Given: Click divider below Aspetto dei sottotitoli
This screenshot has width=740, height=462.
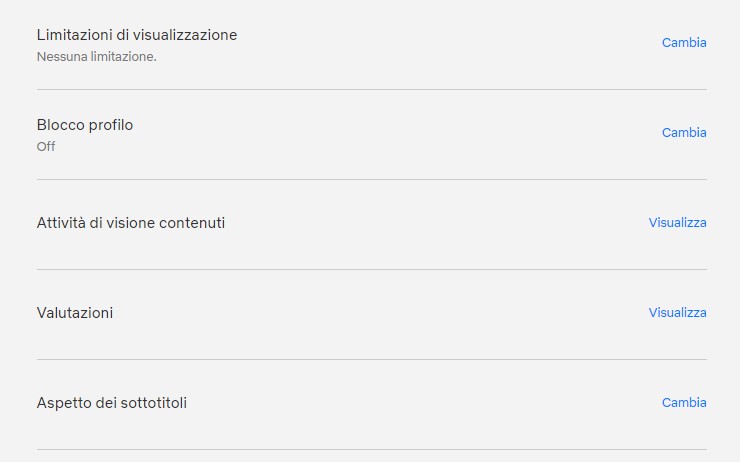Looking at the screenshot, I should point(371,449).
